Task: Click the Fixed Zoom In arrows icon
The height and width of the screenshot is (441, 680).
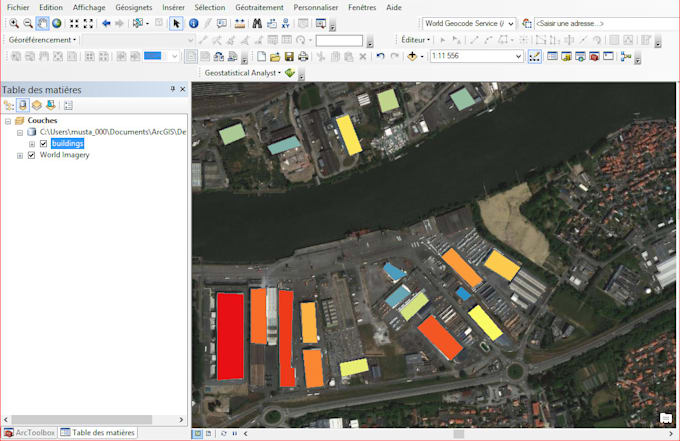Action: (74, 23)
